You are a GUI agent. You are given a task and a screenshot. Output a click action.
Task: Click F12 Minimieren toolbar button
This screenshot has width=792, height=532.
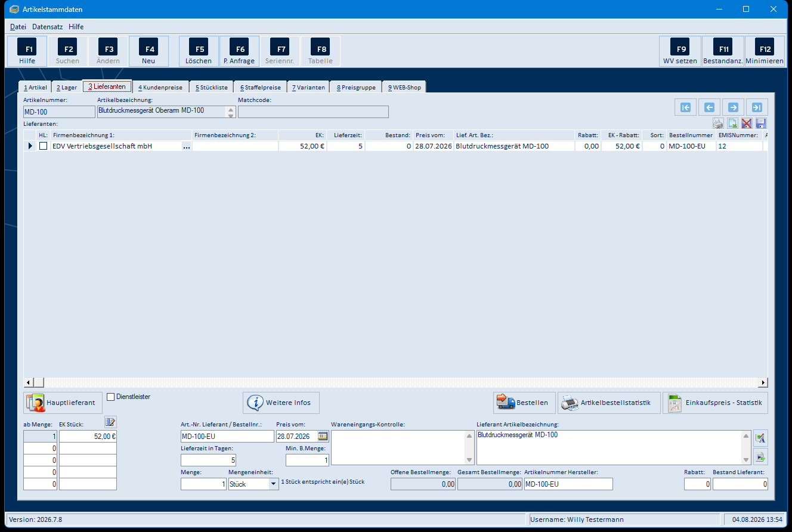tap(765, 51)
